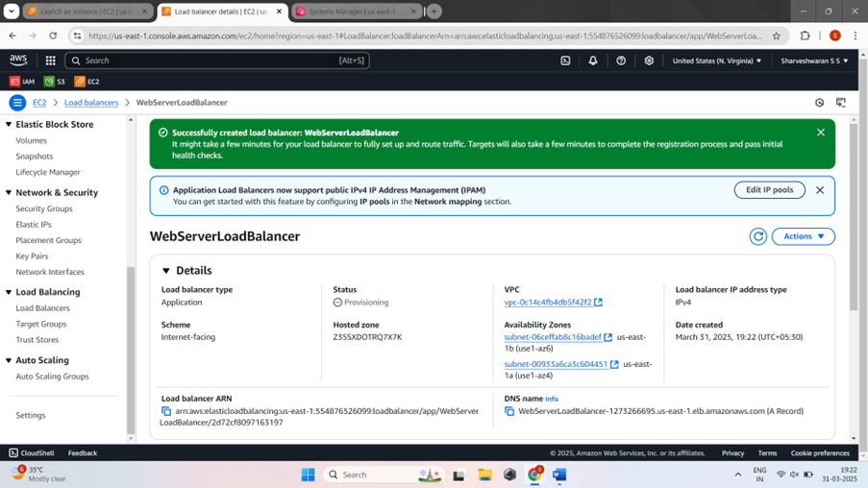868x488 pixels.
Task: Open Chrome from the Windows taskbar
Action: click(534, 475)
